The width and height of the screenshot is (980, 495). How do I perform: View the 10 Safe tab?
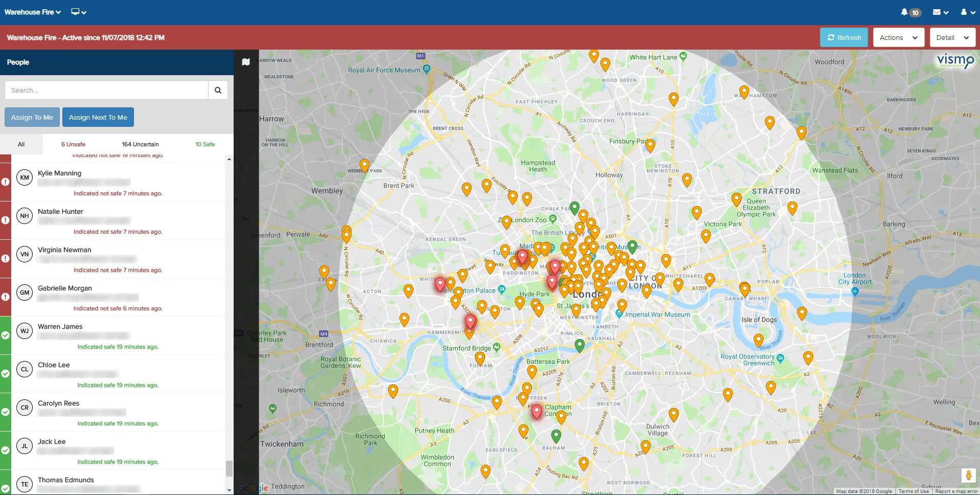204,144
